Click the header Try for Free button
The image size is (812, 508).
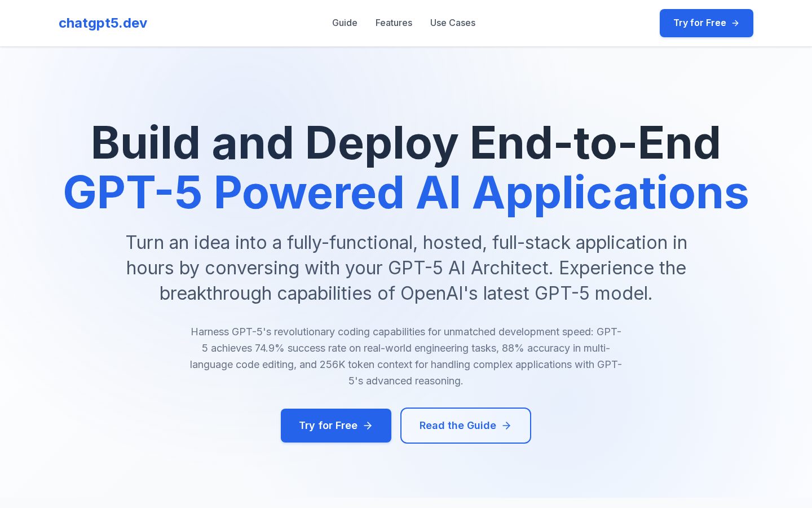(x=707, y=23)
